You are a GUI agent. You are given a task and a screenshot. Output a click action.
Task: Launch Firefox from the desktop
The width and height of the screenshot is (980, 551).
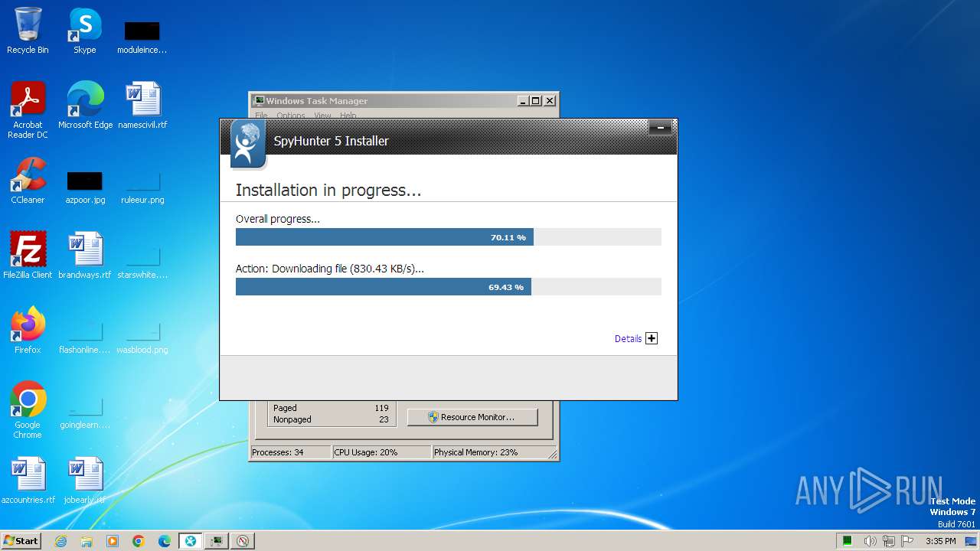(28, 330)
